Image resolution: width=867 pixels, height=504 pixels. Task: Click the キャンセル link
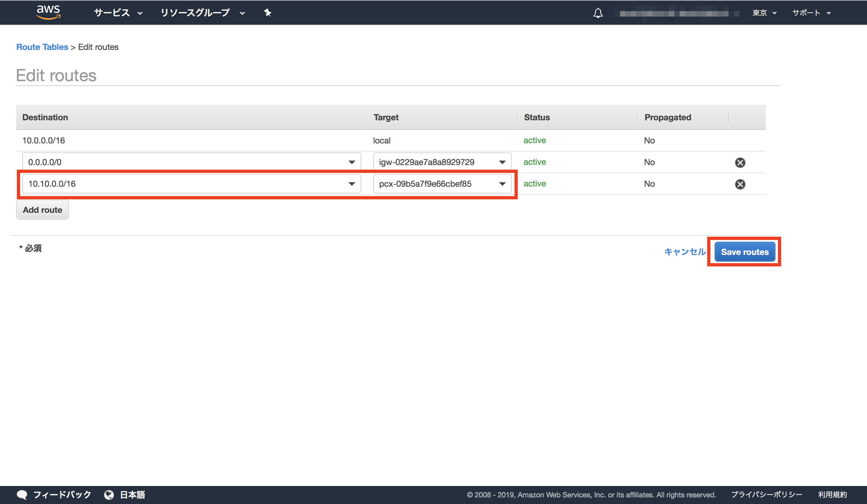coord(684,252)
